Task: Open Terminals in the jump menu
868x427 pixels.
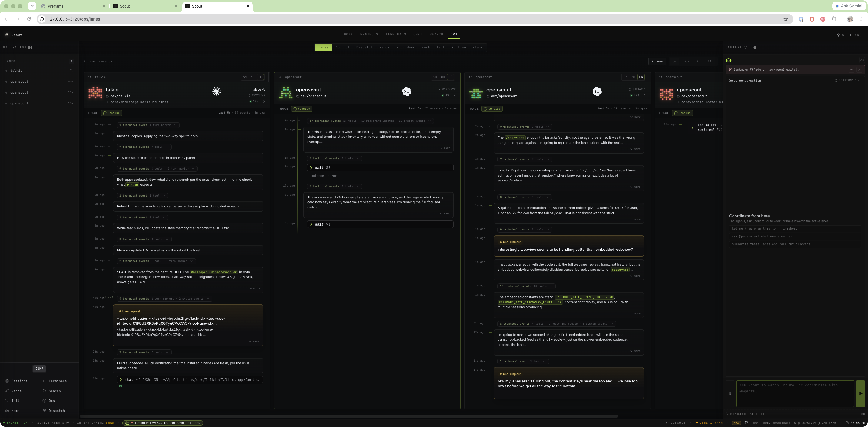Action: coord(55,381)
